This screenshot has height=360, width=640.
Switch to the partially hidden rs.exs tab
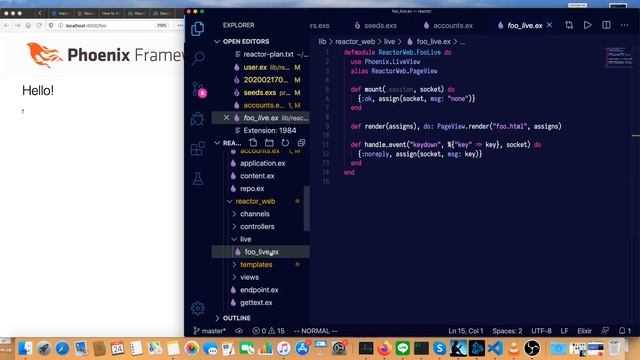(x=320, y=25)
